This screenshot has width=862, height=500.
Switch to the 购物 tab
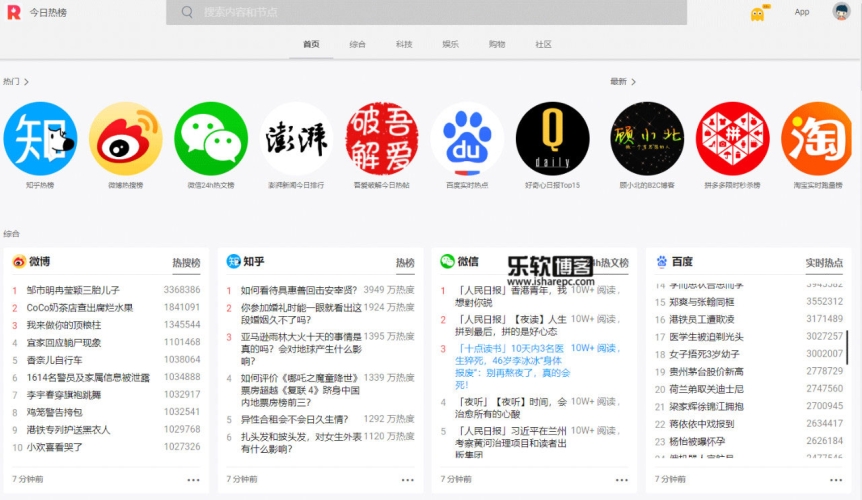[x=497, y=44]
